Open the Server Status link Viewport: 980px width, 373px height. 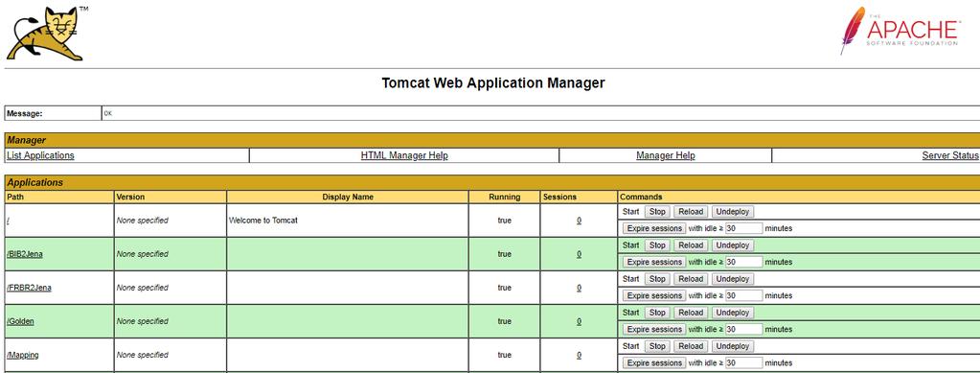pyautogui.click(x=950, y=155)
